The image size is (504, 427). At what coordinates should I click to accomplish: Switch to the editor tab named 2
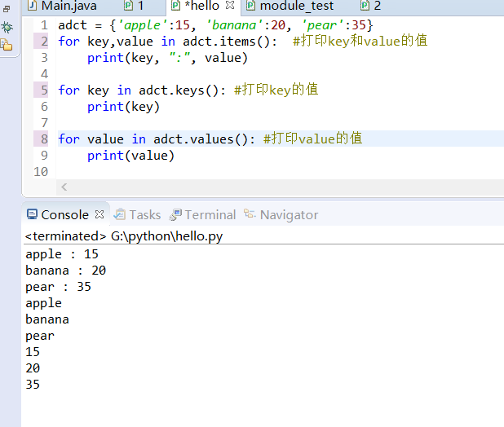(372, 6)
